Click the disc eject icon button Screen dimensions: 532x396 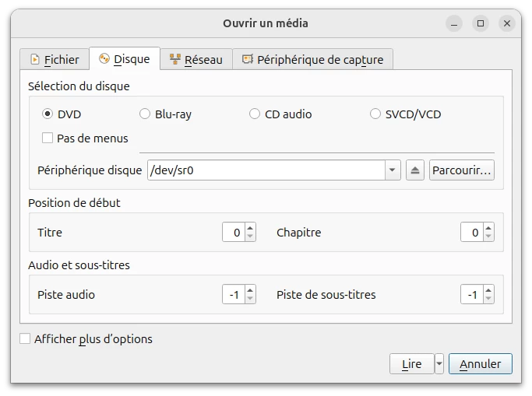click(x=414, y=170)
